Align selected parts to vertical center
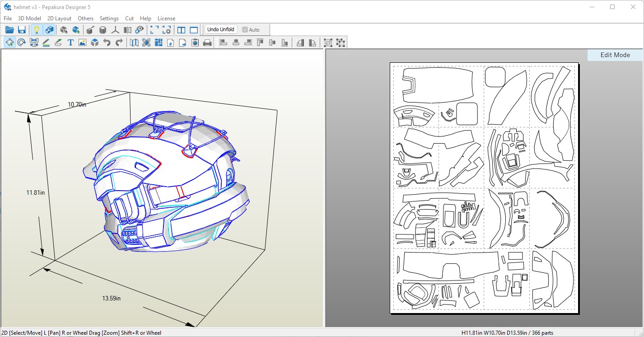Screen dimensions: 644x337 (x=272, y=42)
